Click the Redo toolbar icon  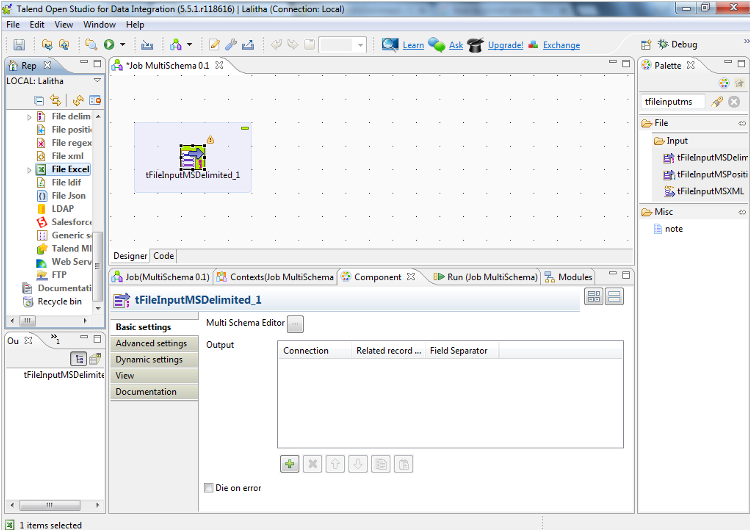tap(292, 44)
